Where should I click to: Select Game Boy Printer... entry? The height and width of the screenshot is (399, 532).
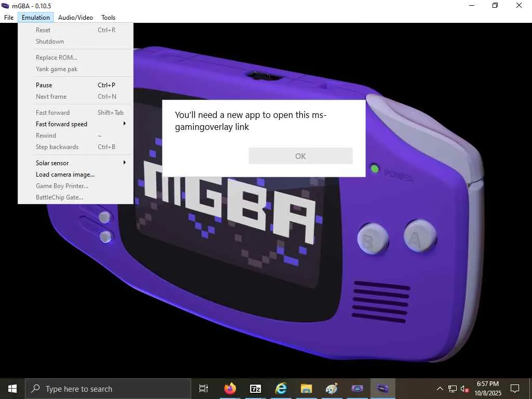click(x=75, y=186)
